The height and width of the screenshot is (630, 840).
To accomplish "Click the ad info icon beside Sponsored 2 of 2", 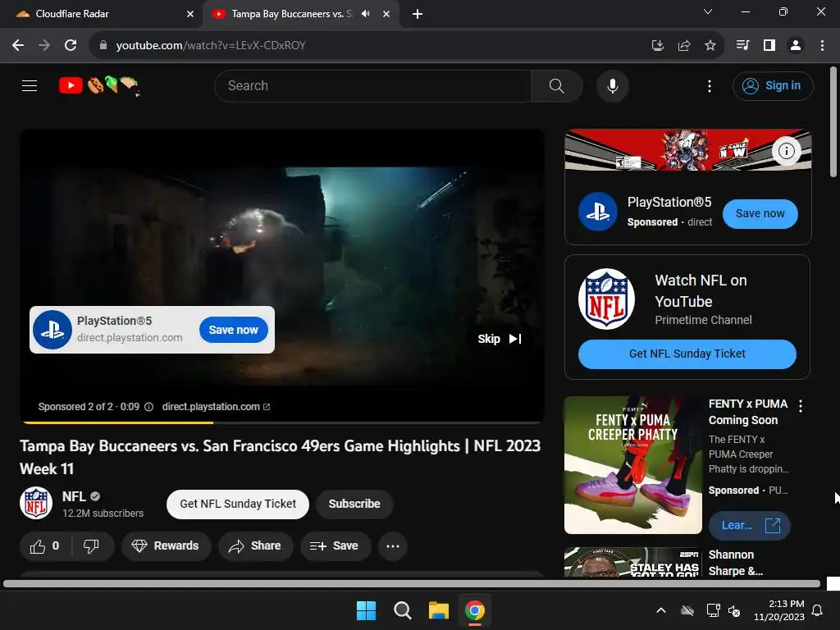I will pos(149,407).
